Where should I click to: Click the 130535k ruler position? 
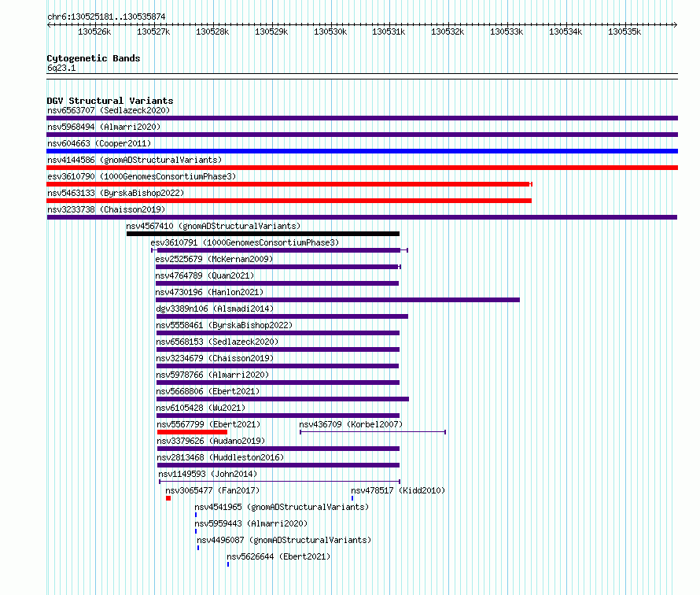pyautogui.click(x=624, y=31)
